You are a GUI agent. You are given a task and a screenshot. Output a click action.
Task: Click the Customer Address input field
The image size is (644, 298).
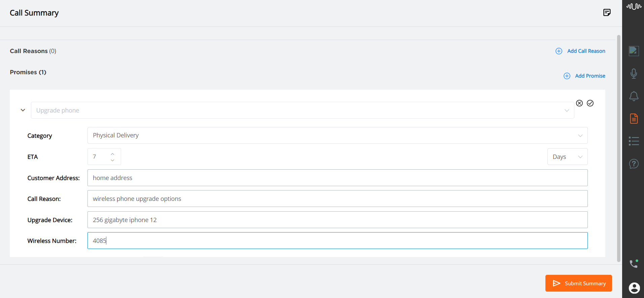tap(337, 178)
